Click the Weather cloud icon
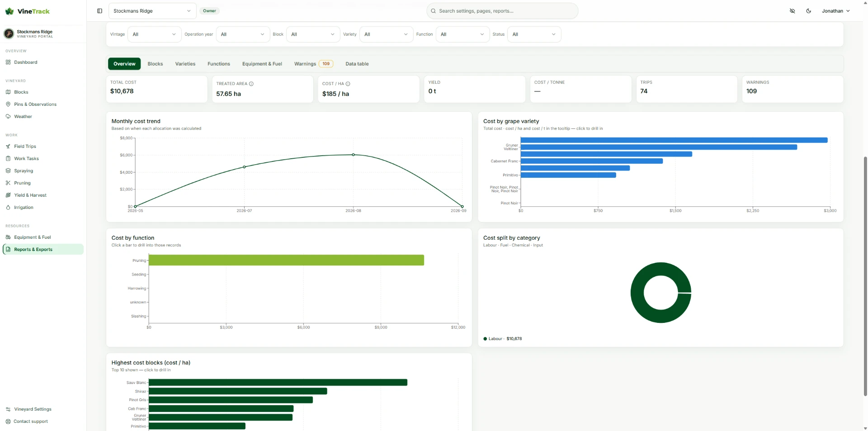The width and height of the screenshot is (868, 431). click(8, 117)
